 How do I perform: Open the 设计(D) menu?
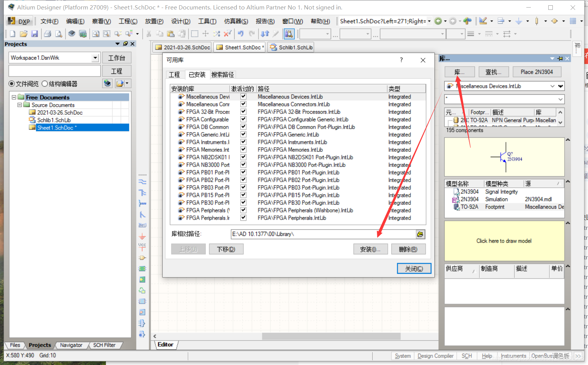(180, 21)
